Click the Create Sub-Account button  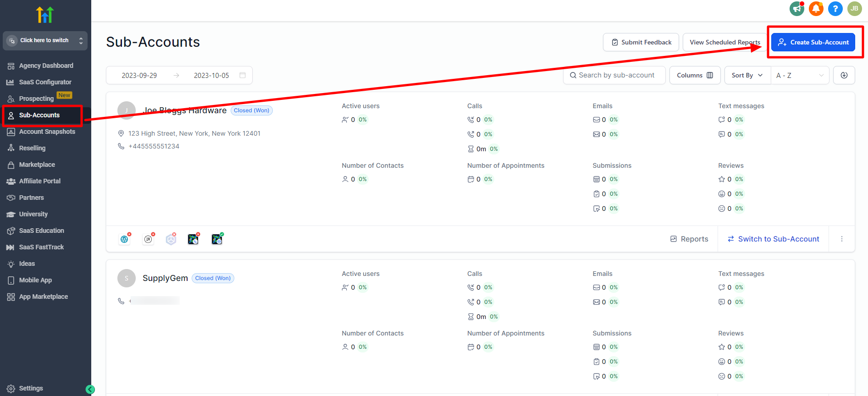(x=813, y=42)
